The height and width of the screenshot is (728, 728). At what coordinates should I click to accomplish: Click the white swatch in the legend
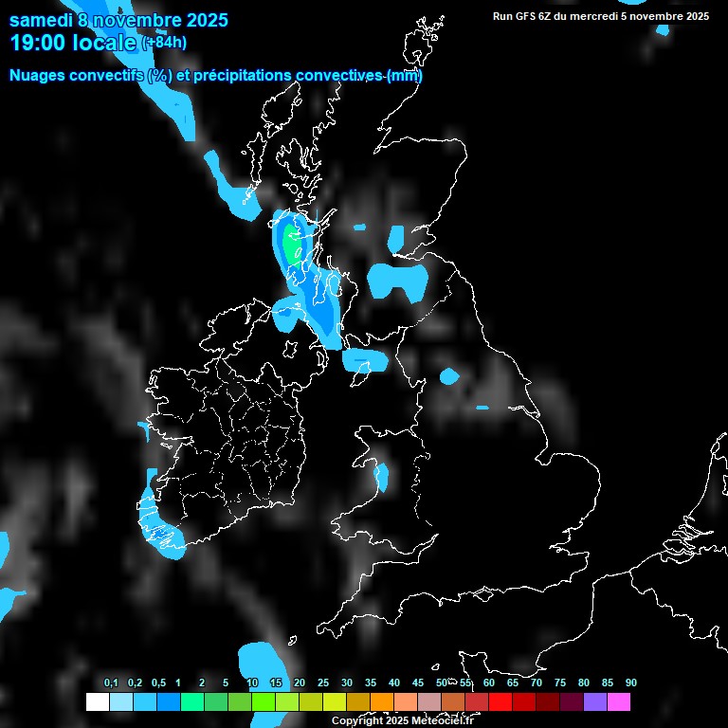click(x=97, y=702)
